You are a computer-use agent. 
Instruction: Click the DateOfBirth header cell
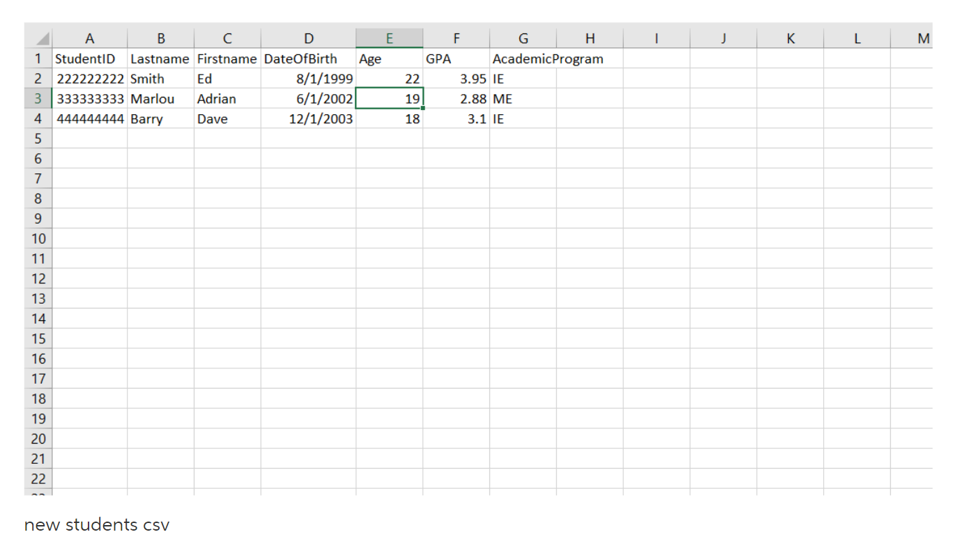coord(309,58)
